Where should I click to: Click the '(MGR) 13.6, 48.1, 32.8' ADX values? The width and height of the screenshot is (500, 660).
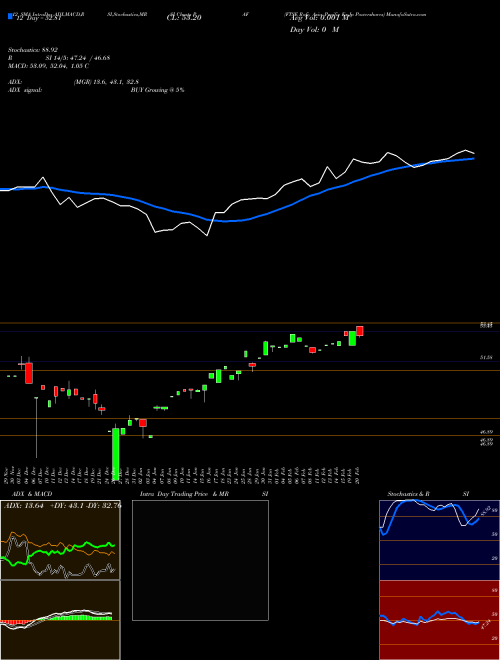click(x=106, y=82)
